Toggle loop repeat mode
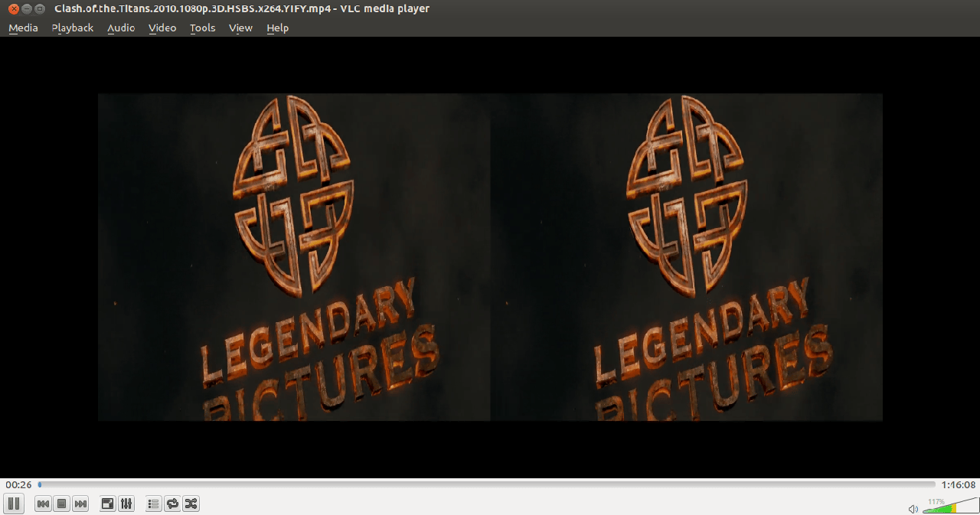 click(172, 504)
